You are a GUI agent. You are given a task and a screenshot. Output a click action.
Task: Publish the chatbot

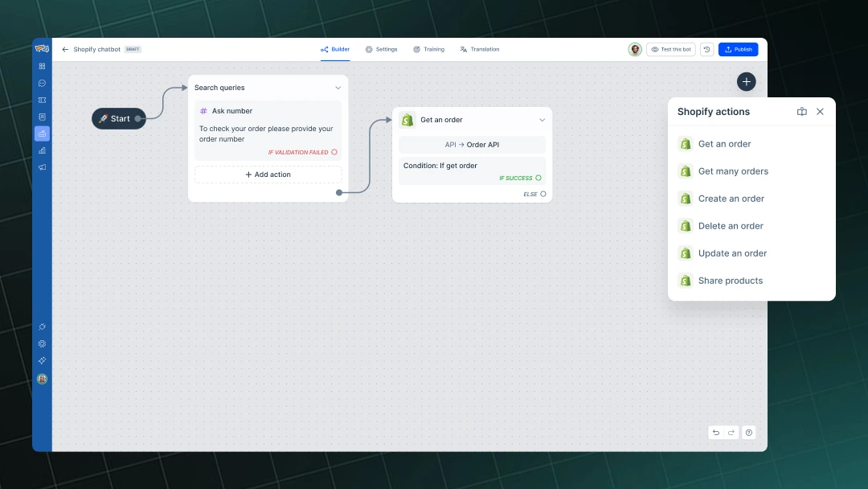point(738,49)
